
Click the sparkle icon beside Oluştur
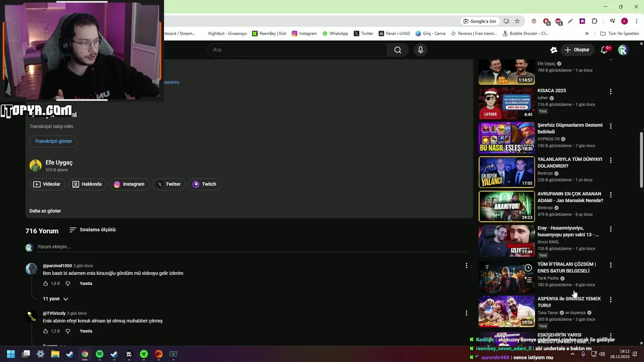click(x=553, y=50)
